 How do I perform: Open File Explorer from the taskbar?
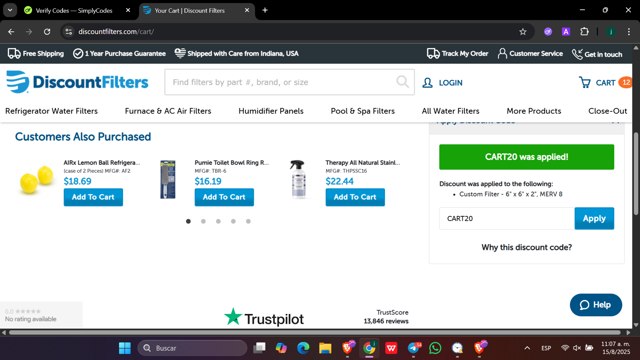tap(325, 348)
